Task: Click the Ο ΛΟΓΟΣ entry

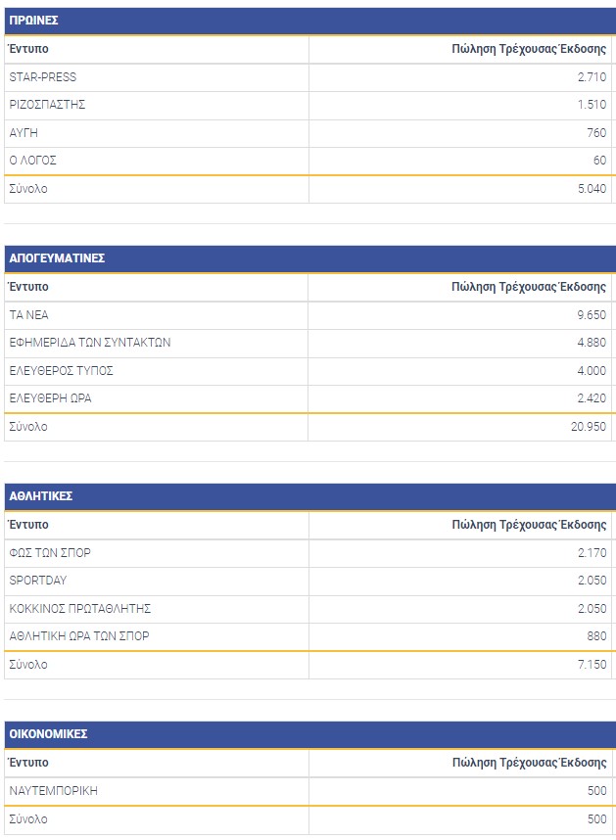Action: click(34, 161)
